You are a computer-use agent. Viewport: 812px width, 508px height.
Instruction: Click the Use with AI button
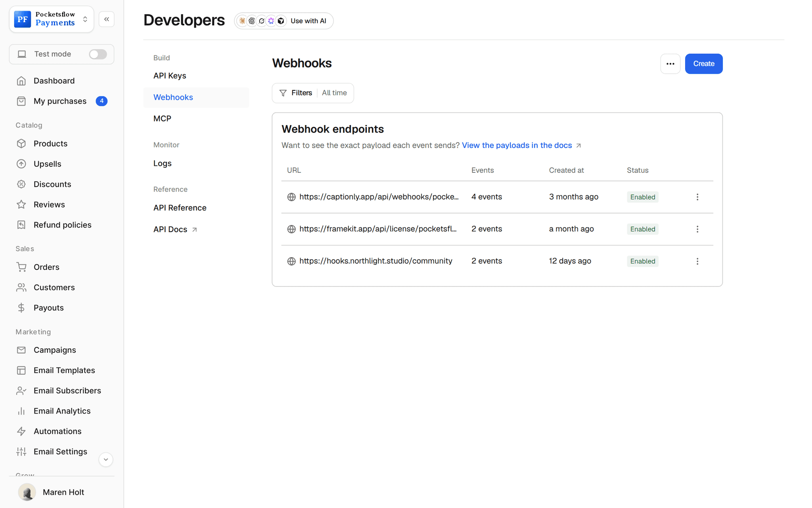click(x=284, y=21)
